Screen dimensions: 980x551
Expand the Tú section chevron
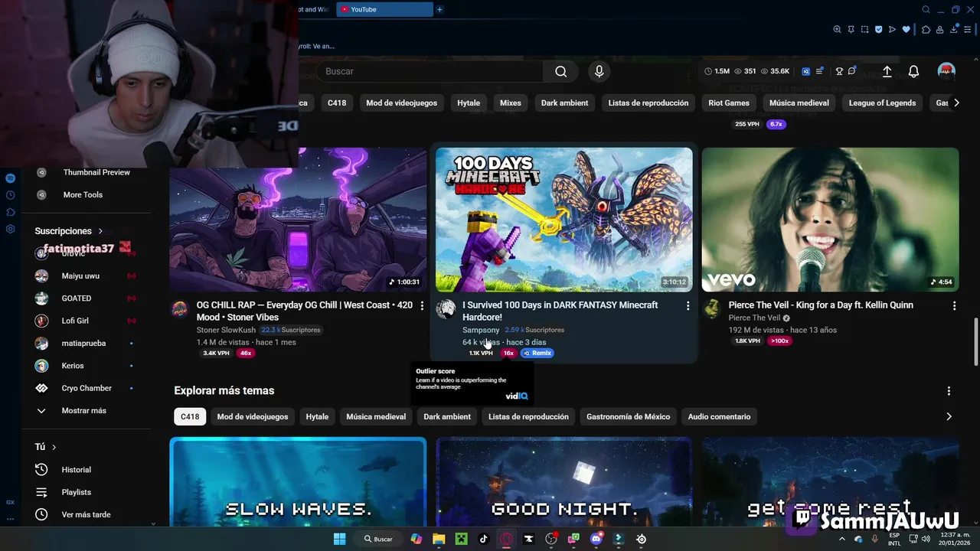[54, 447]
